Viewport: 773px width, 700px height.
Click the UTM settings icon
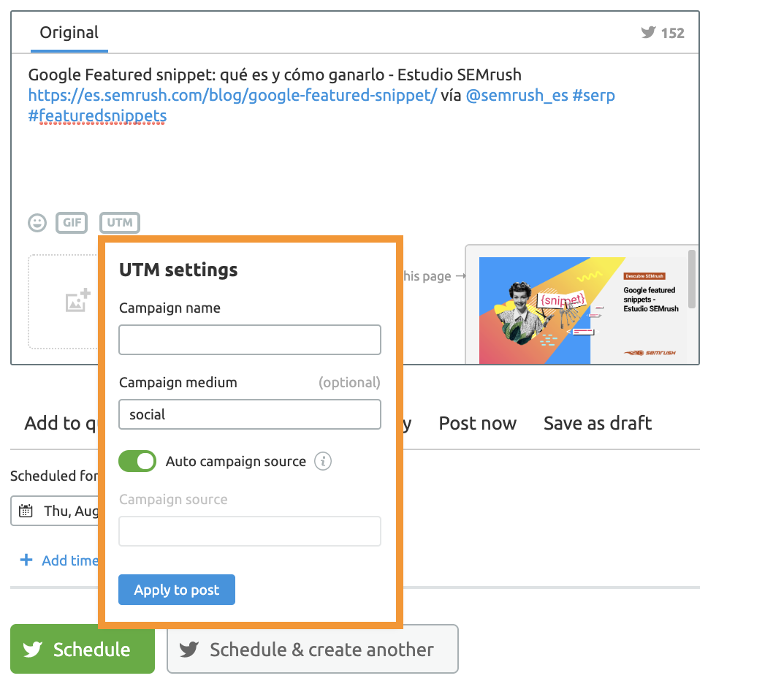pyautogui.click(x=120, y=223)
